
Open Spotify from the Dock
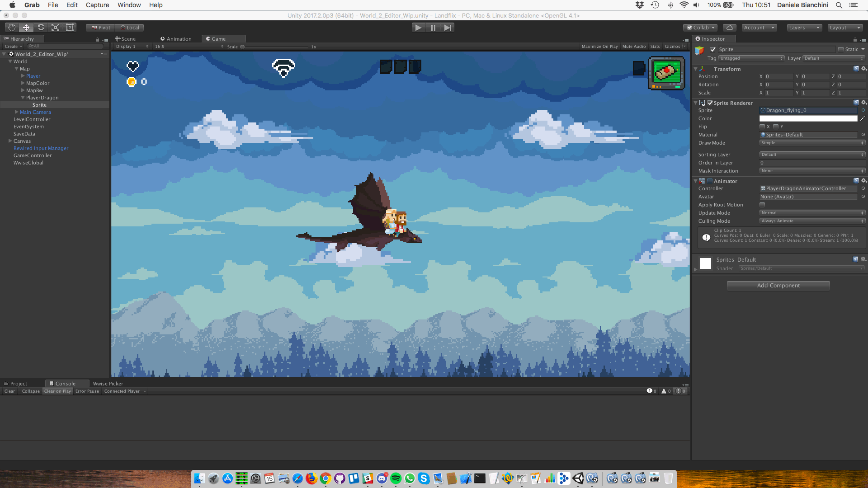coord(396,478)
